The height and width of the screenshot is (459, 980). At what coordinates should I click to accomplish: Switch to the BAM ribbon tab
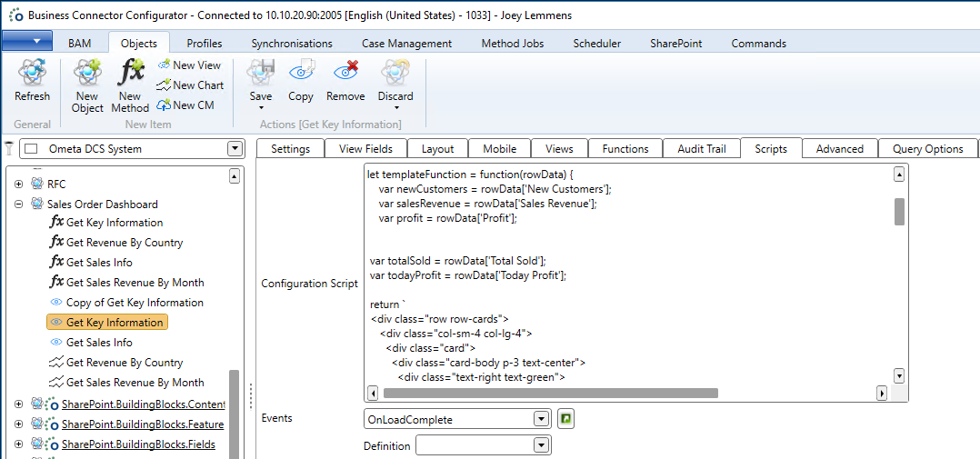pyautogui.click(x=79, y=43)
